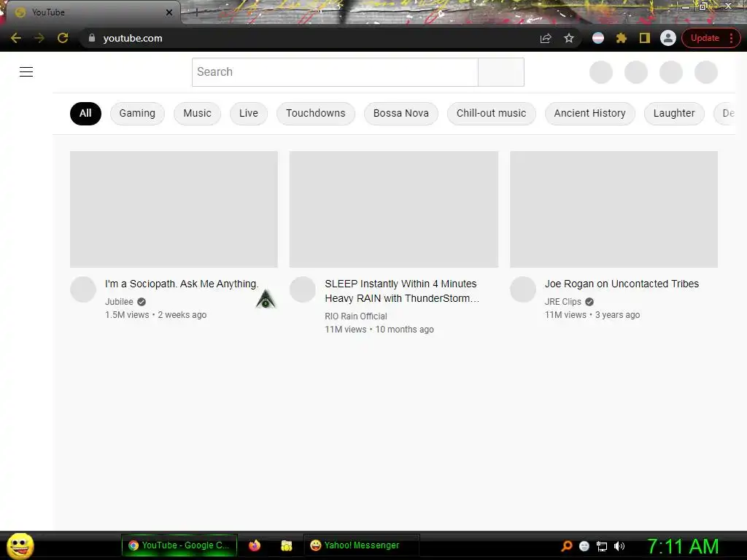This screenshot has height=560, width=747.
Task: Select the All filter chip
Action: click(x=86, y=113)
